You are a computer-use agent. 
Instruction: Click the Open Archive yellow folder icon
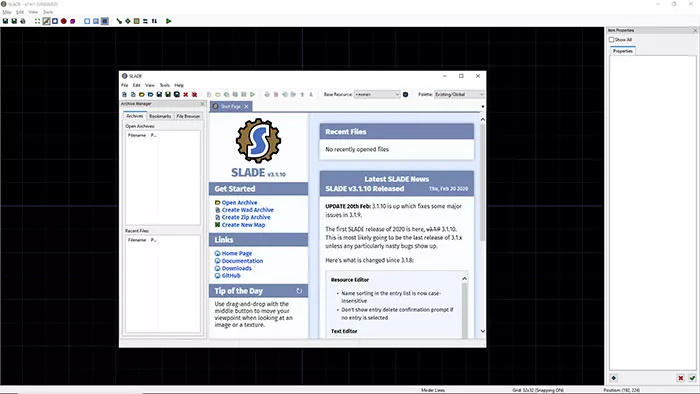pos(142,95)
